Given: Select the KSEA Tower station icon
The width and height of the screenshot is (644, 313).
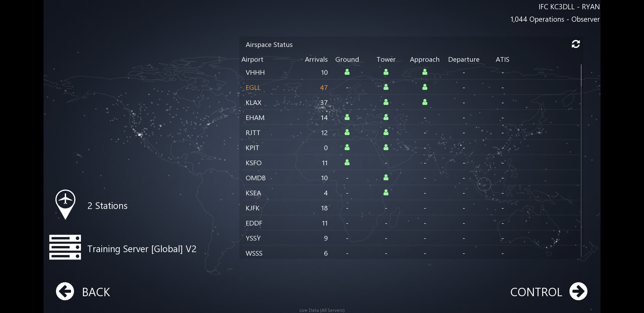Looking at the screenshot, I should [386, 193].
